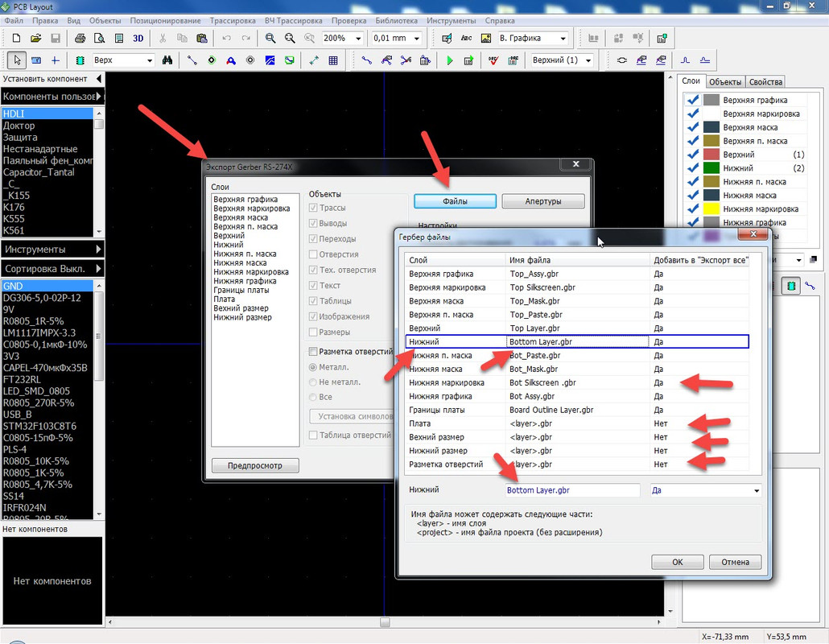
Task: Expand Компоненты пользователя panel arrow
Action: (x=99, y=97)
